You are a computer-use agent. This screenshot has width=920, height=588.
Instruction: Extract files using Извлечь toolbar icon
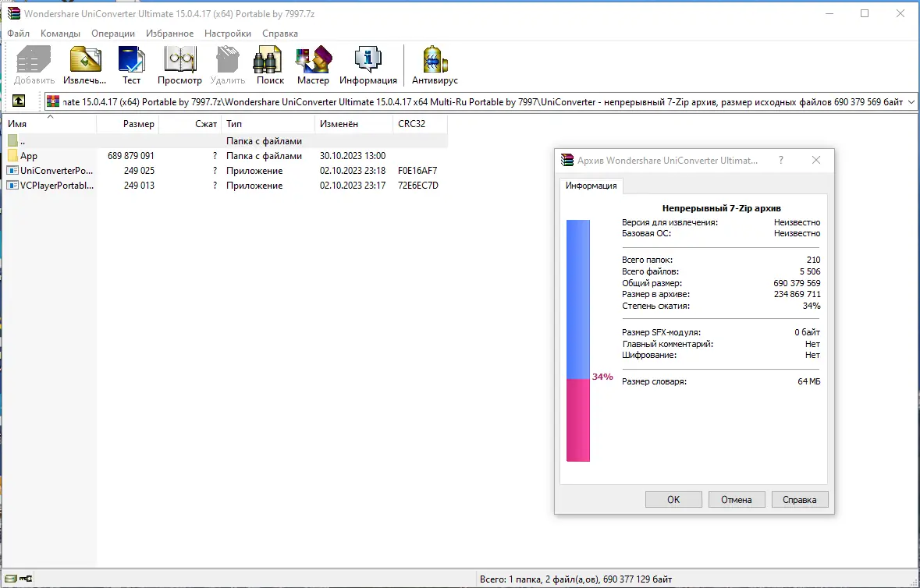point(84,62)
